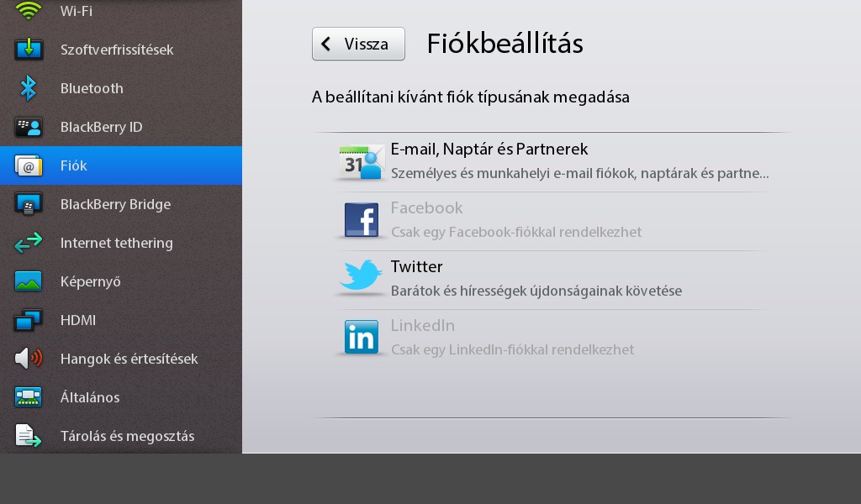Click the LinkedIn logo icon
Viewport: 861px width, 504px height.
pos(362,337)
